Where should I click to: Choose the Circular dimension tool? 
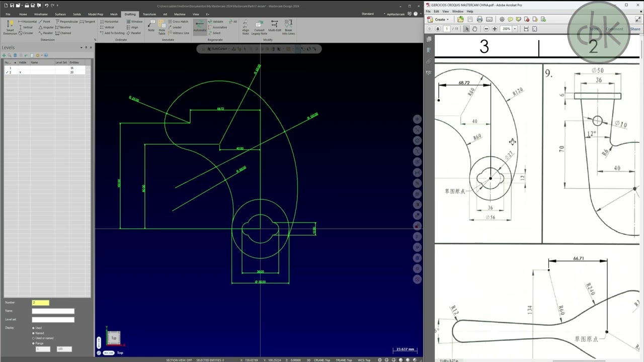pyautogui.click(x=26, y=33)
